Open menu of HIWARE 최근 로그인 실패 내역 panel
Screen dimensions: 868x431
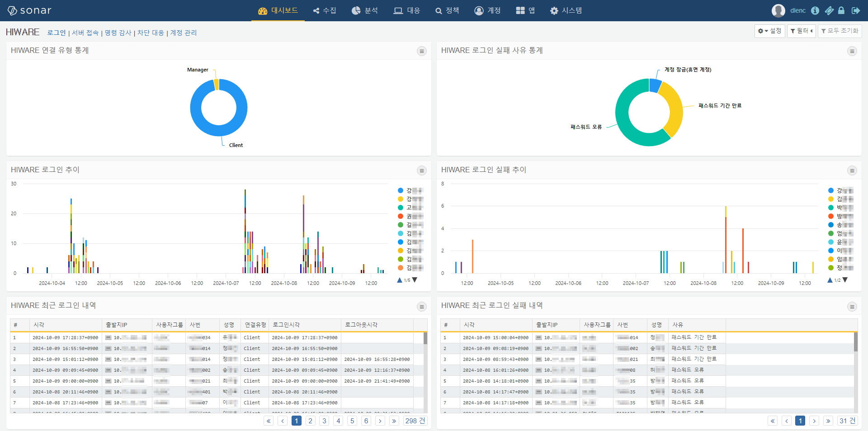pyautogui.click(x=852, y=307)
